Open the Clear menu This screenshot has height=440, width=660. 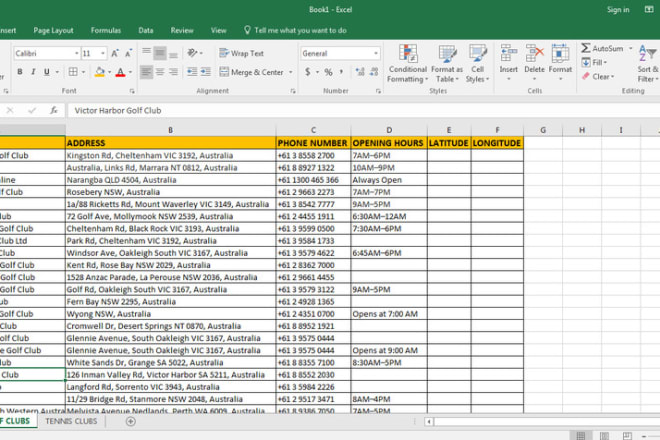pyautogui.click(x=598, y=77)
